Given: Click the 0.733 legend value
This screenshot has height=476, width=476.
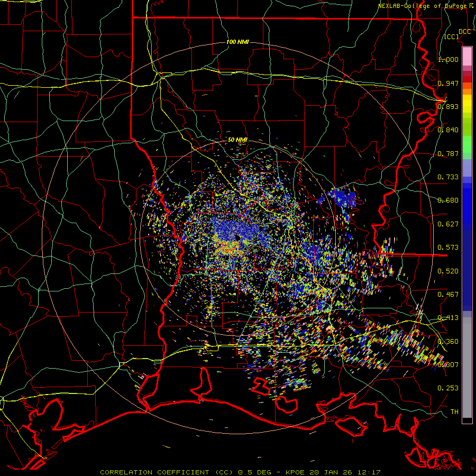Looking at the screenshot, I should point(448,177).
